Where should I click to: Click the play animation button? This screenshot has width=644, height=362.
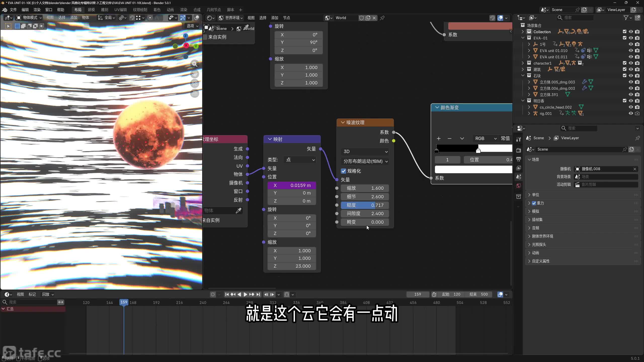point(245,294)
